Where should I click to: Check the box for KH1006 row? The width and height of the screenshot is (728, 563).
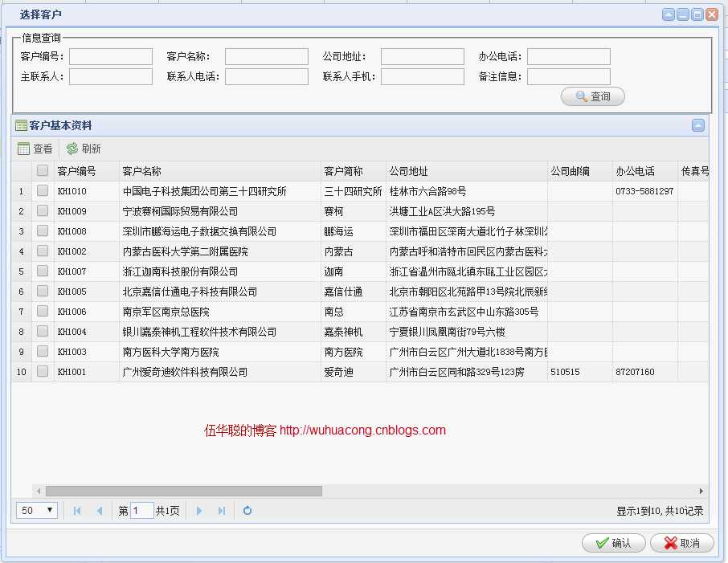pos(43,311)
